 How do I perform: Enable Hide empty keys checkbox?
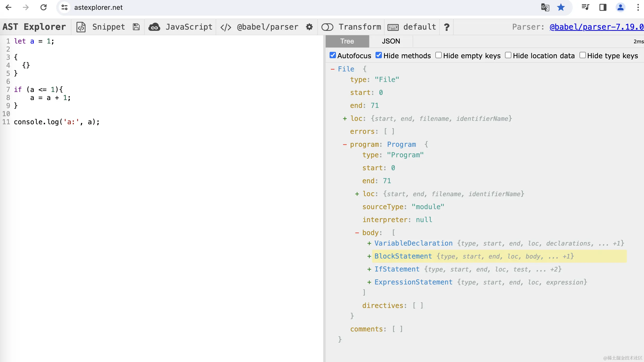[x=438, y=55]
